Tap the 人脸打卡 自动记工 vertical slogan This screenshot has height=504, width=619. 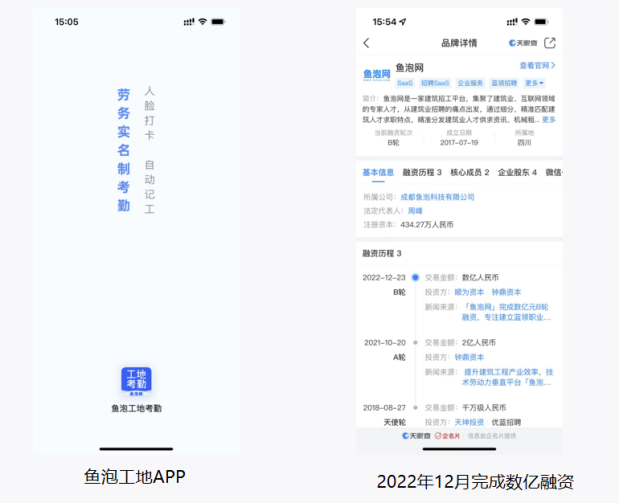(149, 150)
